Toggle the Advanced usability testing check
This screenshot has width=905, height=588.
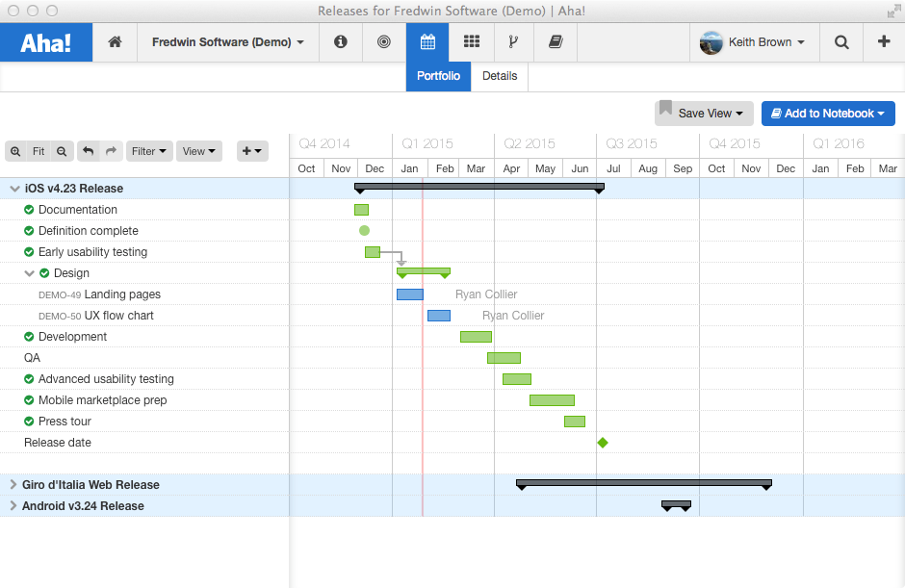click(29, 379)
